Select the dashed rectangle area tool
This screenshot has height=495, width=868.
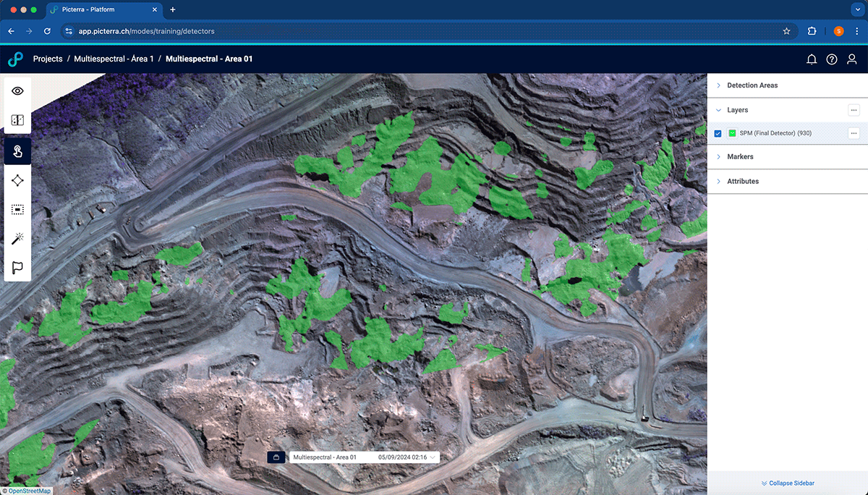[x=17, y=209]
